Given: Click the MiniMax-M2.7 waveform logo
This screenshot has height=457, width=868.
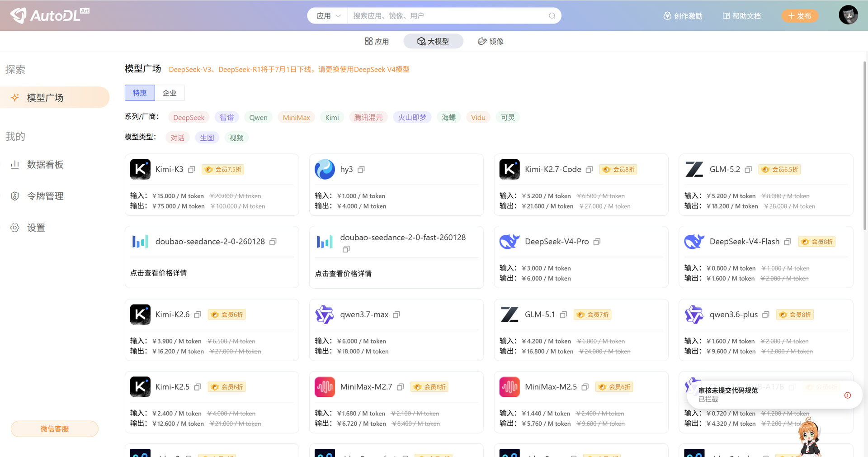Looking at the screenshot, I should (325, 387).
